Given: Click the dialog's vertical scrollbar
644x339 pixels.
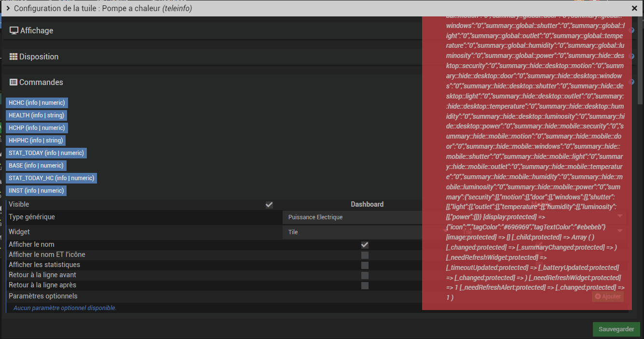Looking at the screenshot, I should point(641,60).
